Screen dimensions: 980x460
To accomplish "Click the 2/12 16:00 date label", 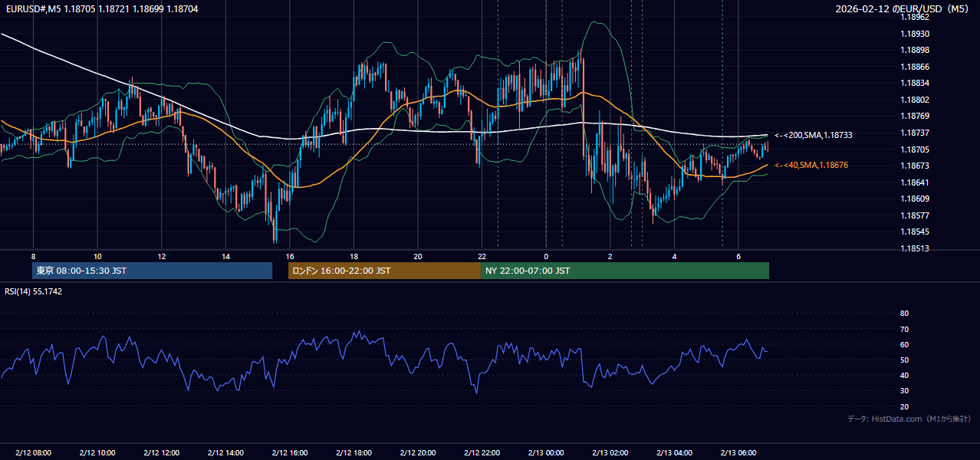I will (289, 452).
